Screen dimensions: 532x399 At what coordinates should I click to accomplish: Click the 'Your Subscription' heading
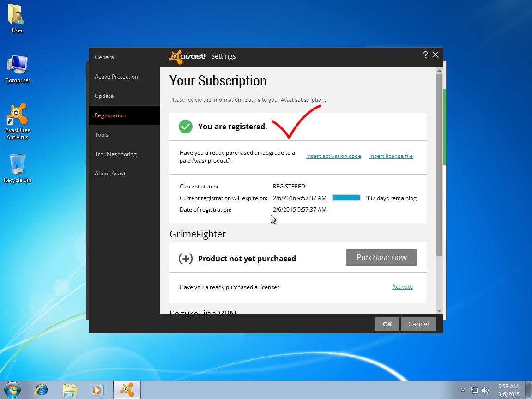218,81
